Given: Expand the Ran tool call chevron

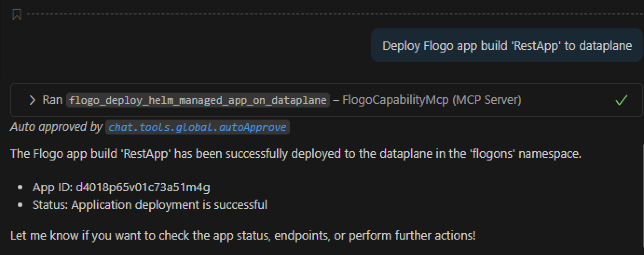Looking at the screenshot, I should point(32,100).
